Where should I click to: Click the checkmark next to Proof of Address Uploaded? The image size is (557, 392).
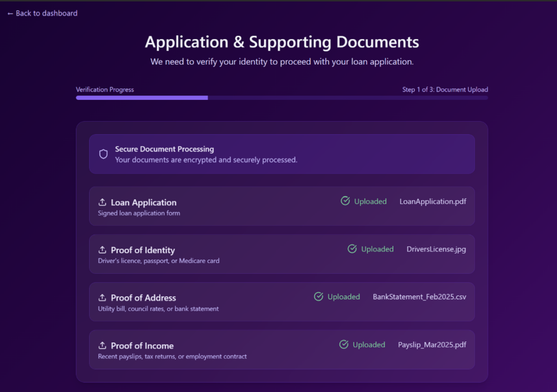coord(318,296)
